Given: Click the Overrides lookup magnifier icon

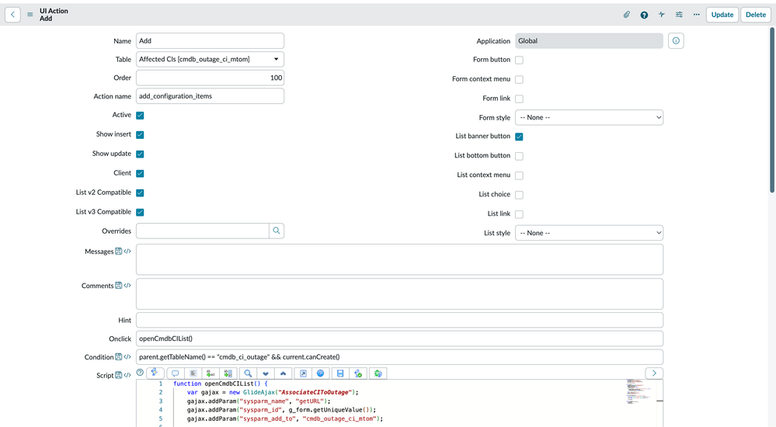Looking at the screenshot, I should pos(277,231).
